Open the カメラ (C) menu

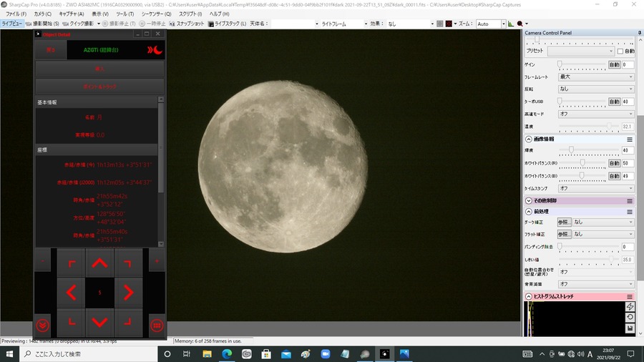pos(43,14)
